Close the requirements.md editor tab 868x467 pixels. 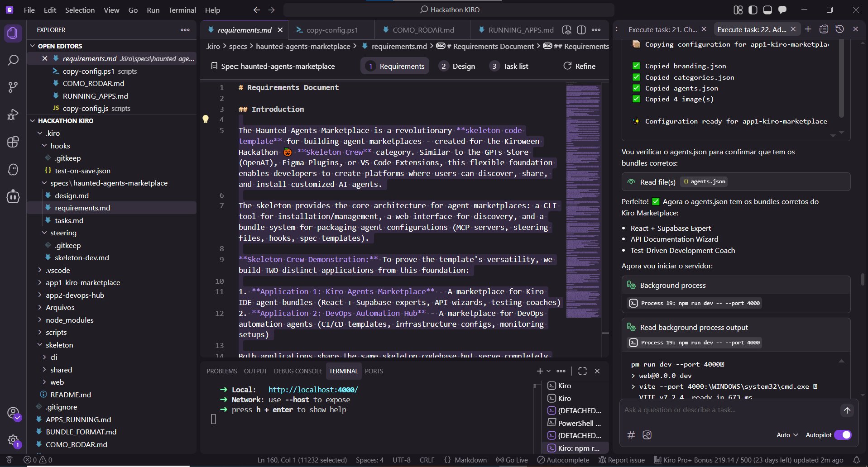coord(280,30)
